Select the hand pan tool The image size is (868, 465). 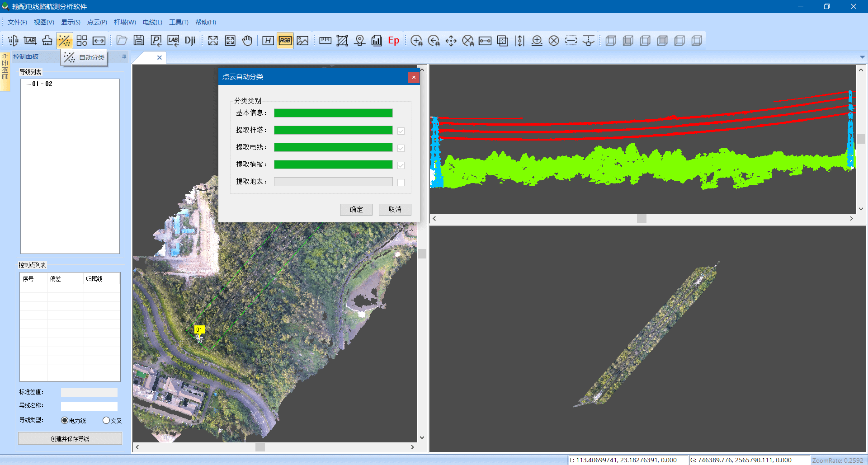(x=247, y=40)
